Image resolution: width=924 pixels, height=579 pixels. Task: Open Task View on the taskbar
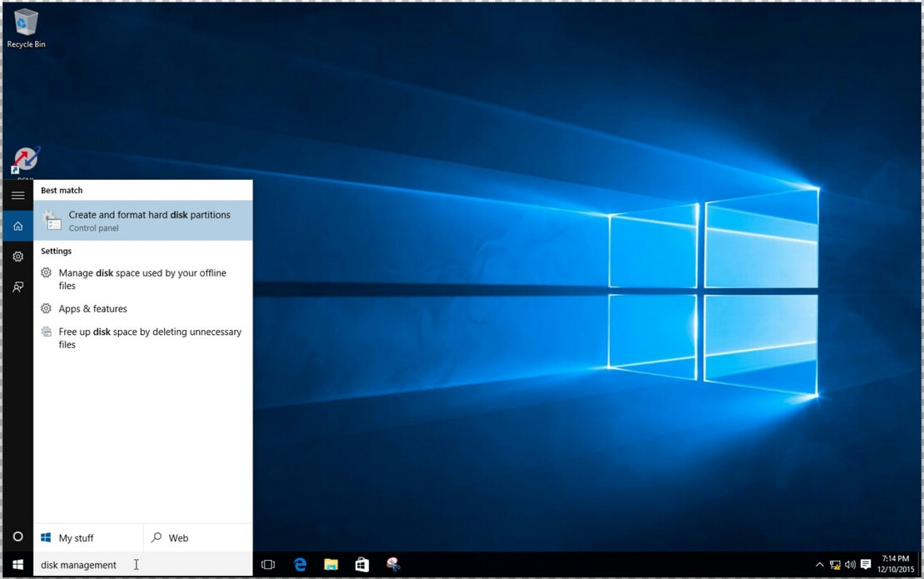(268, 565)
